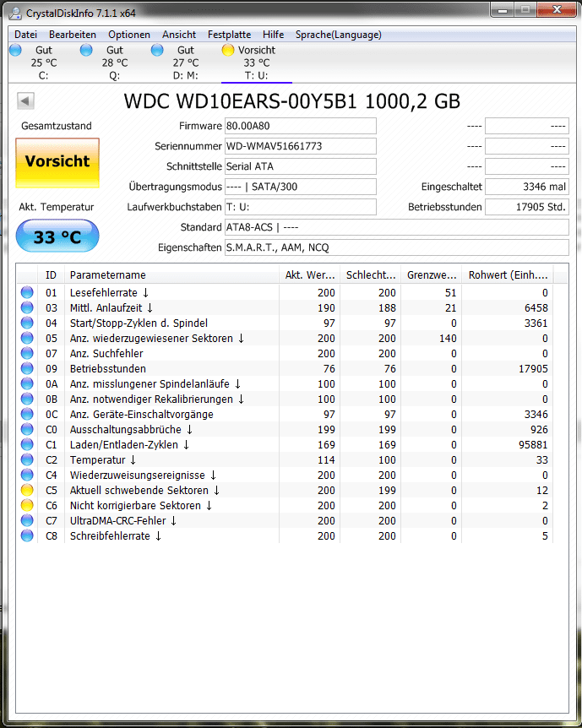Select disk D: M: at 27 °C
Viewport: 582px width, 728px height.
coord(185,62)
